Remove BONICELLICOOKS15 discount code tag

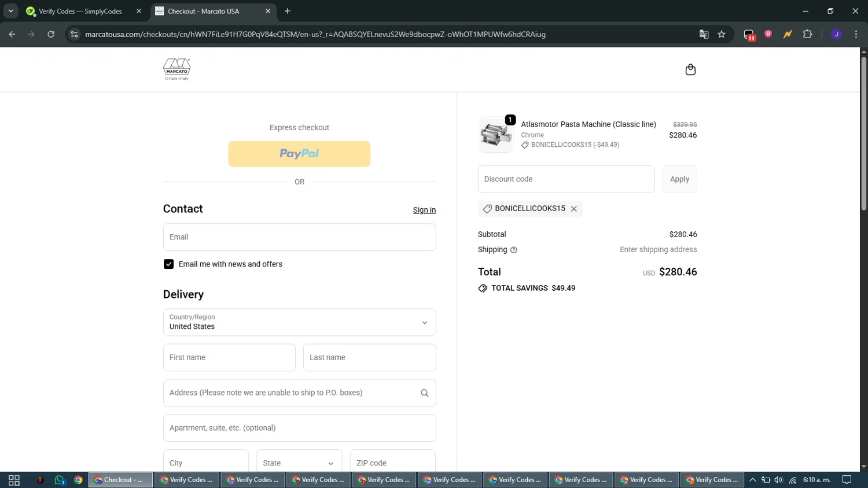[574, 209]
